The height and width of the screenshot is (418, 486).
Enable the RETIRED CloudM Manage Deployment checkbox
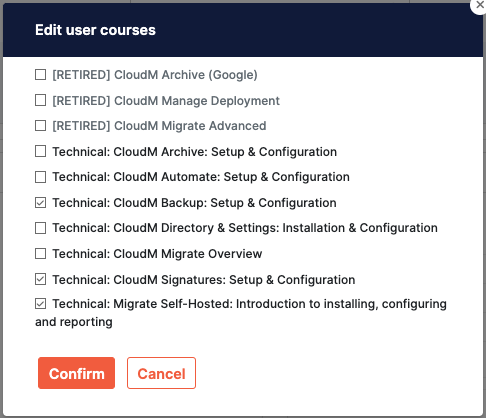click(41, 100)
